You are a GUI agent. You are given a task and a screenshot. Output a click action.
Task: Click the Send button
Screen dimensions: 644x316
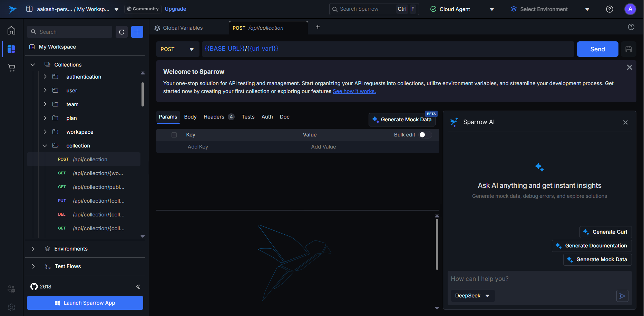597,49
